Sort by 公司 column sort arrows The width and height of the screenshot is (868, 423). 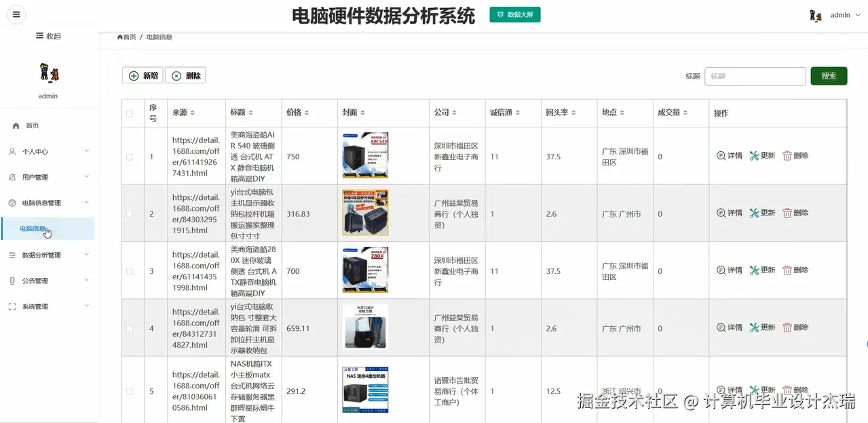point(455,113)
